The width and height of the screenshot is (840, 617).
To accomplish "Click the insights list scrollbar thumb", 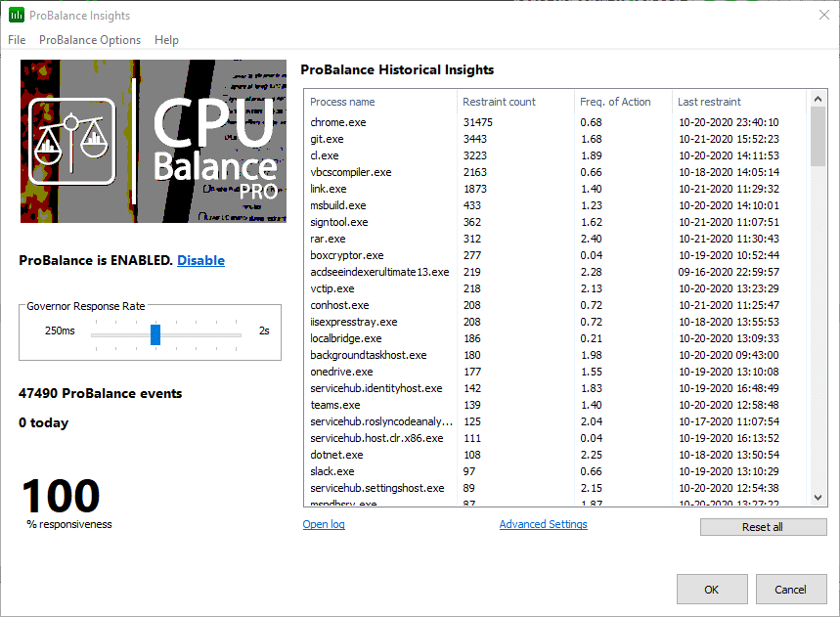I will tap(818, 137).
